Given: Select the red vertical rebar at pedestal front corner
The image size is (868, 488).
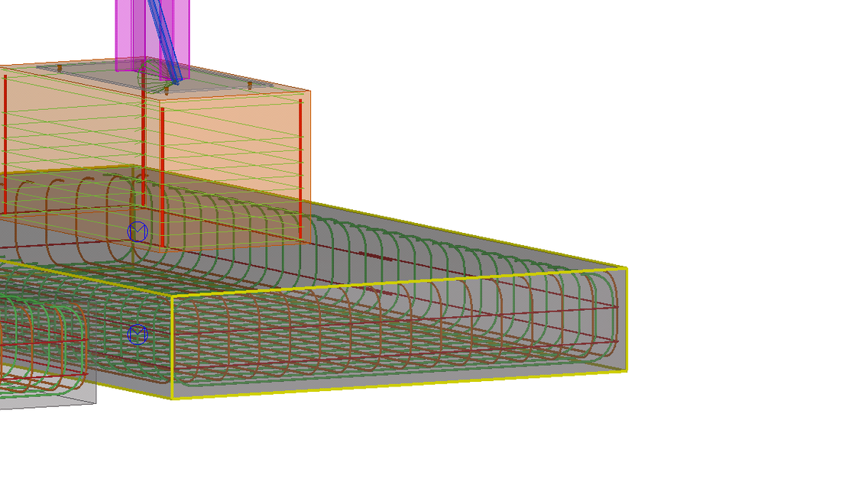Looking at the screenshot, I should click(162, 176).
